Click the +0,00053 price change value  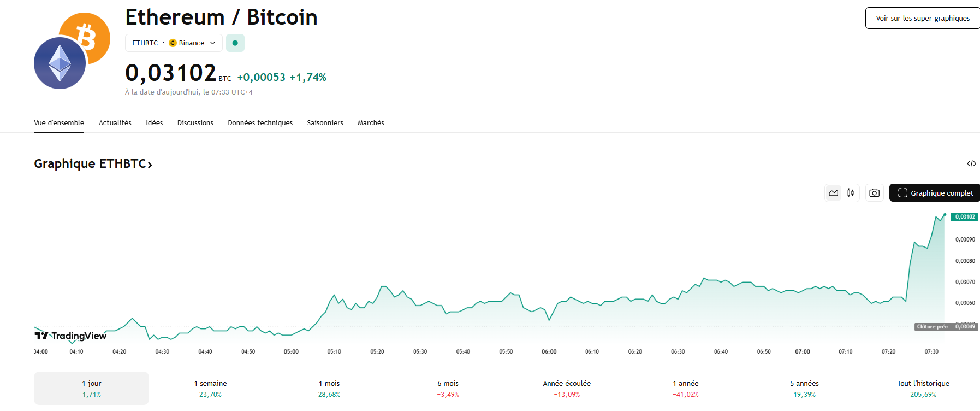[262, 77]
